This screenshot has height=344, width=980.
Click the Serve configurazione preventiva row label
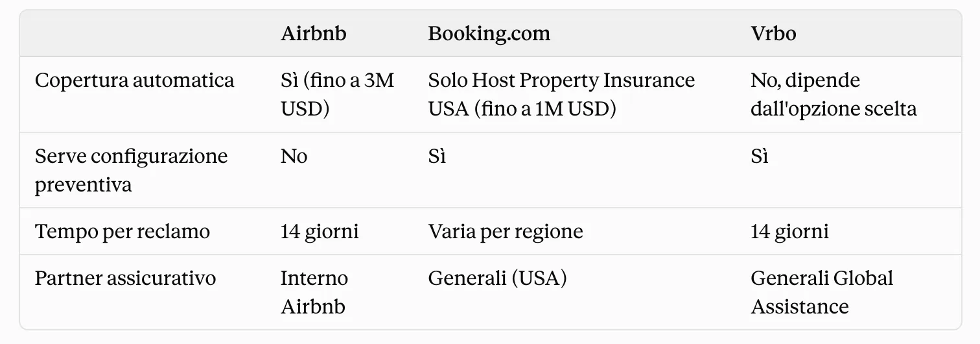tap(131, 170)
